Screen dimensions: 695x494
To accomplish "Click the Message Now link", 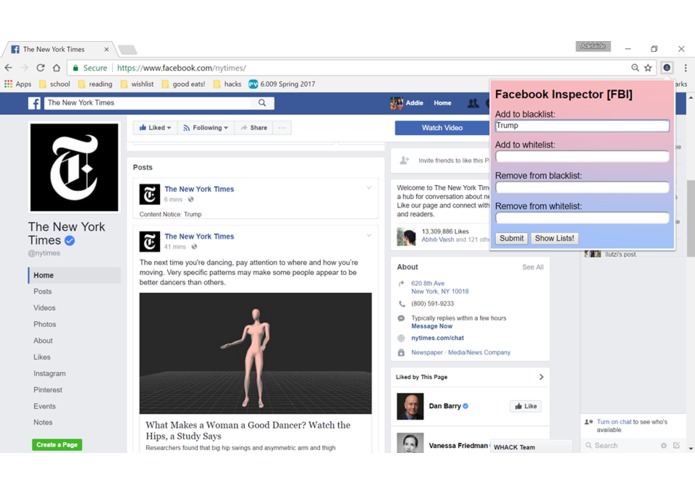I will click(432, 327).
